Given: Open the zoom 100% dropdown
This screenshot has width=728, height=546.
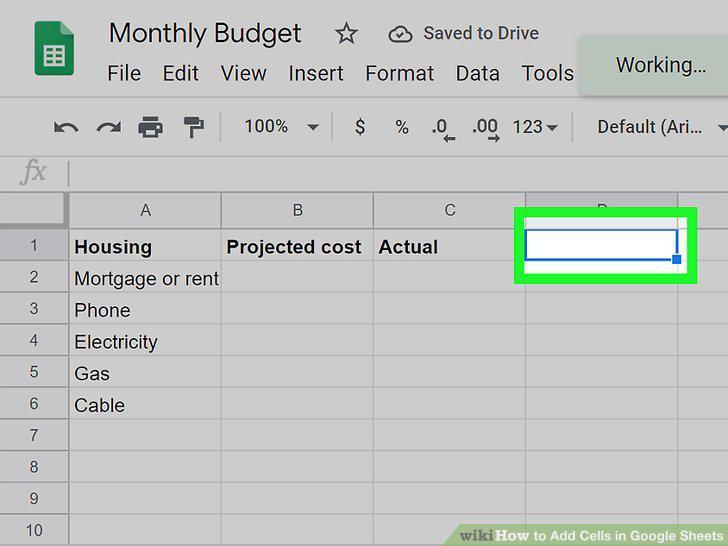Looking at the screenshot, I should [x=281, y=126].
